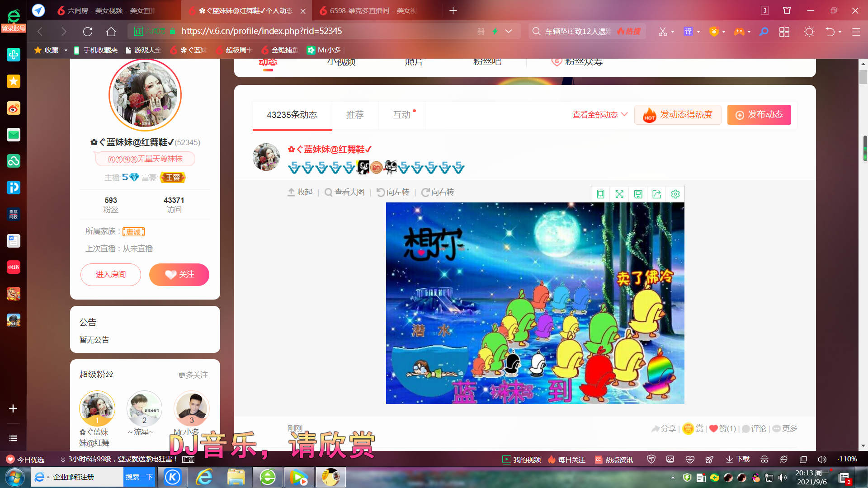Click 查看大图 to enlarge image

pyautogui.click(x=345, y=192)
